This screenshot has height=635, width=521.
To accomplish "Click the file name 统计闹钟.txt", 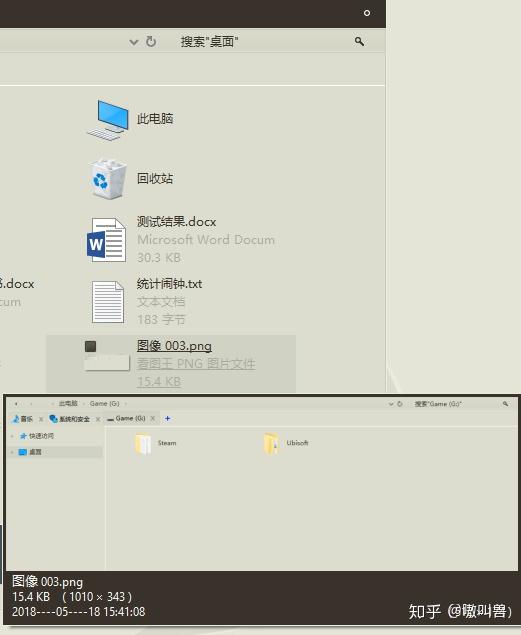I will pyautogui.click(x=169, y=283).
